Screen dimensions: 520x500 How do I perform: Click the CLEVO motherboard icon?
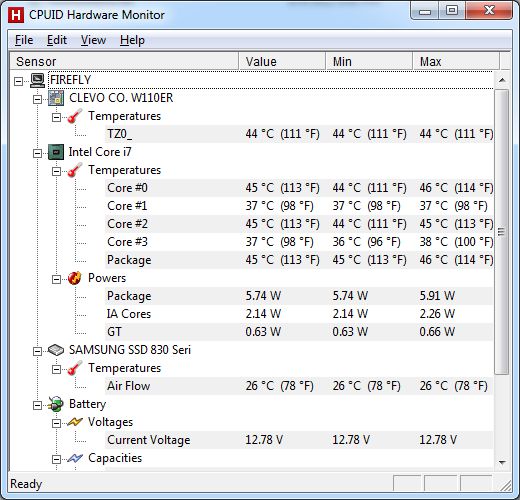(x=56, y=98)
